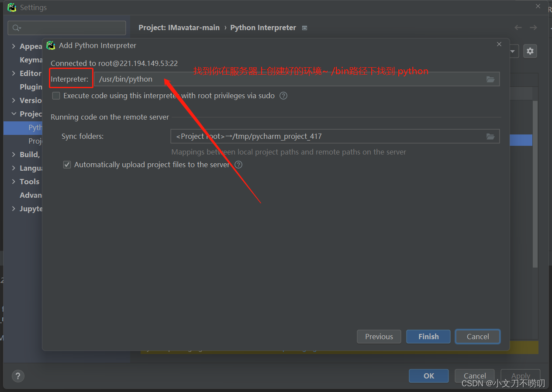Click the Mappings between local project paths hint
Viewport: 552px width, 392px height.
point(289,152)
